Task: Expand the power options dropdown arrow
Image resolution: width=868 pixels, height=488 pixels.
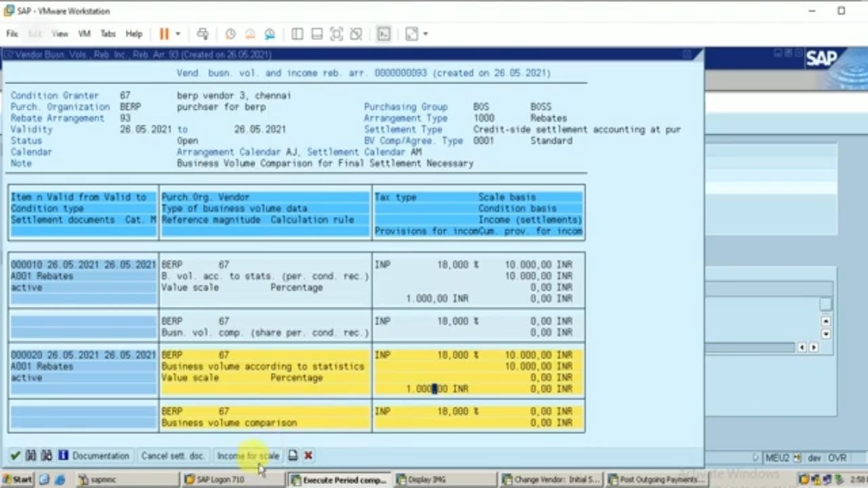Action: tap(178, 34)
